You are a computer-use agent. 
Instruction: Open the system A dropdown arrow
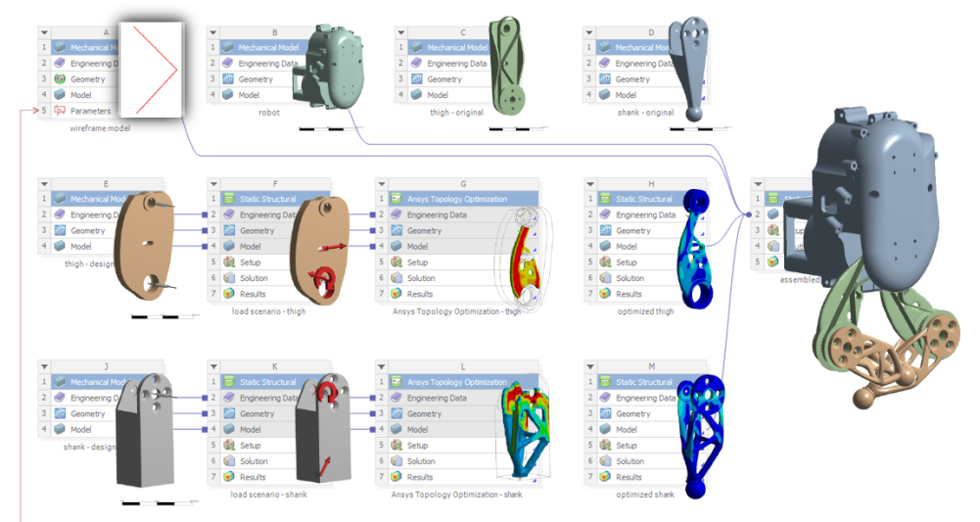[x=44, y=32]
